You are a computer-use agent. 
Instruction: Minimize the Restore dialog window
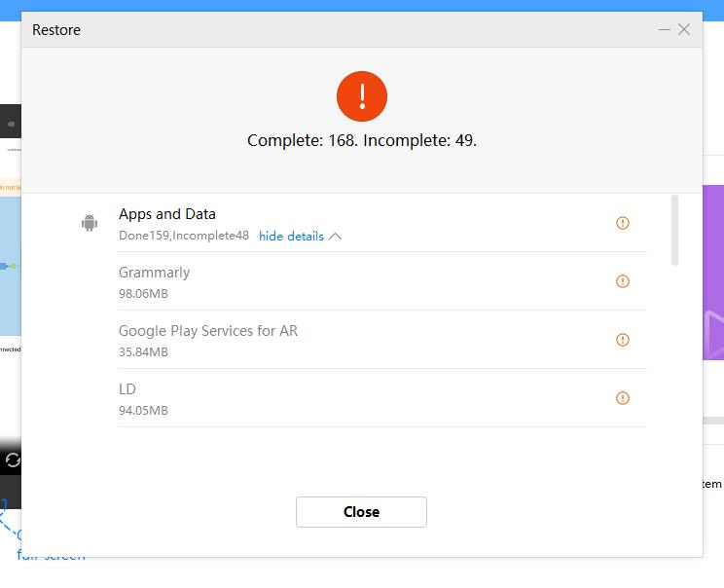click(665, 29)
